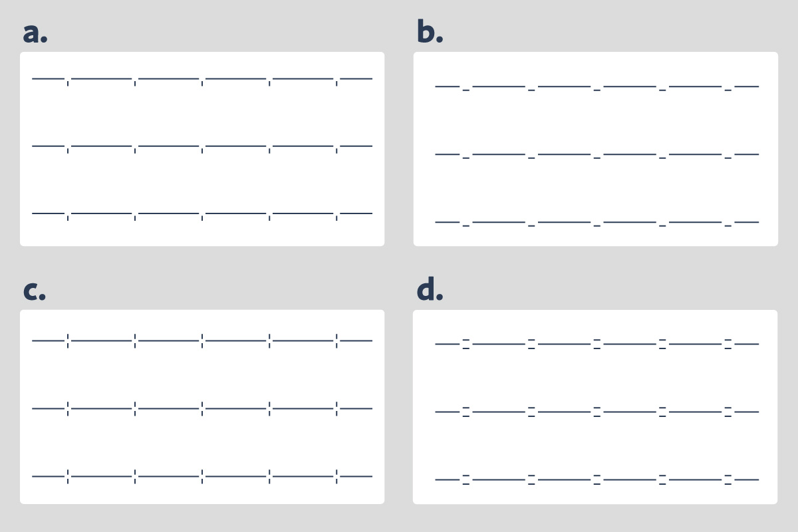Click the "a." heading label
This screenshot has width=798, height=532.
pos(35,33)
